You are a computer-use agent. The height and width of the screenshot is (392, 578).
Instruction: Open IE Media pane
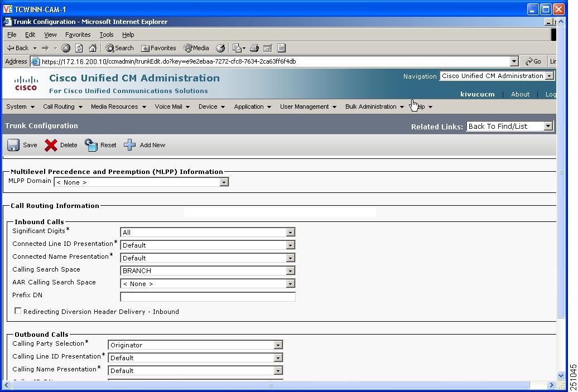tap(196, 48)
